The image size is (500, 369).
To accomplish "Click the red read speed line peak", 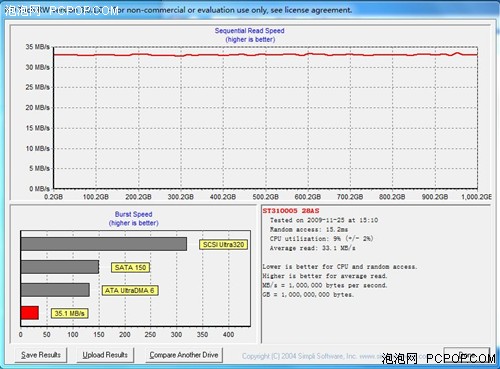I will (457, 53).
